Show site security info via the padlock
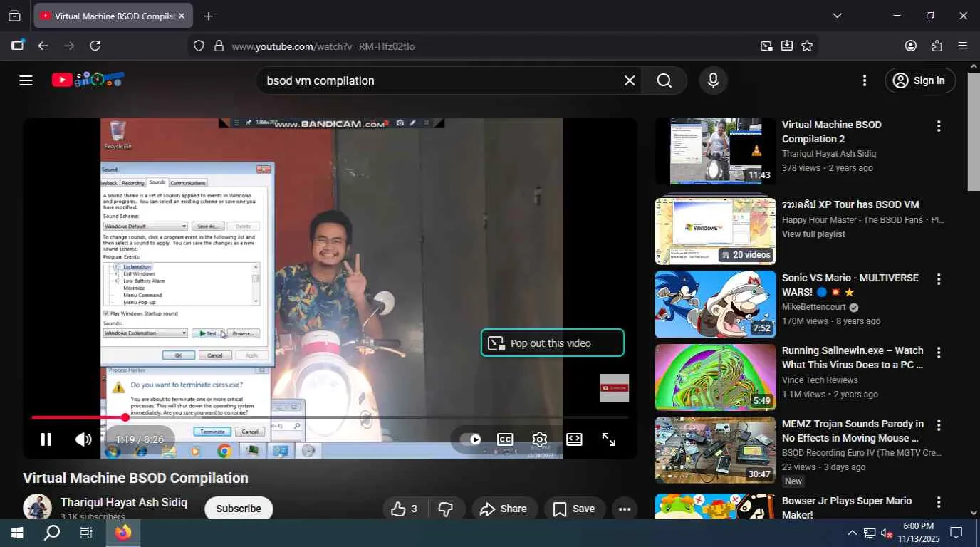The height and width of the screenshot is (547, 980). click(x=219, y=46)
